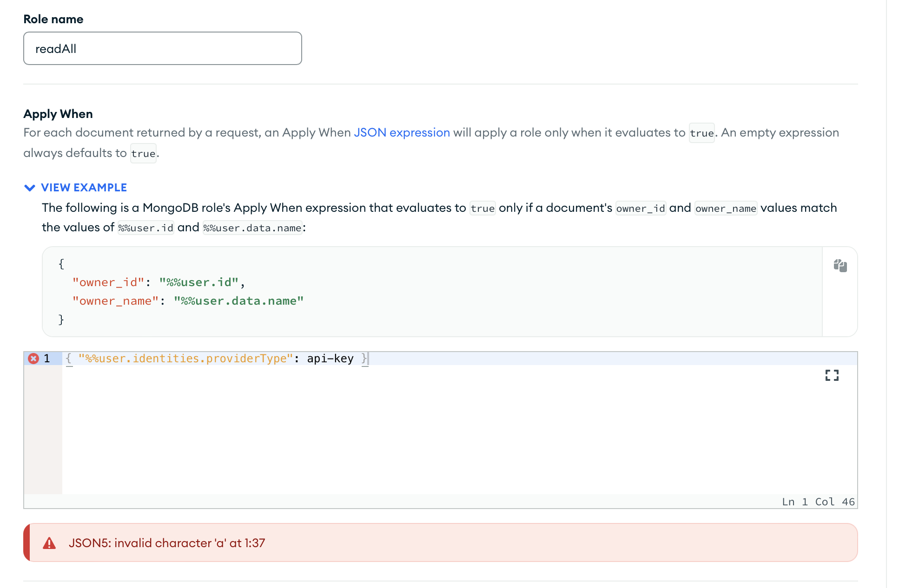Click the Ln 1 Col 46 status indicator

pos(818,502)
